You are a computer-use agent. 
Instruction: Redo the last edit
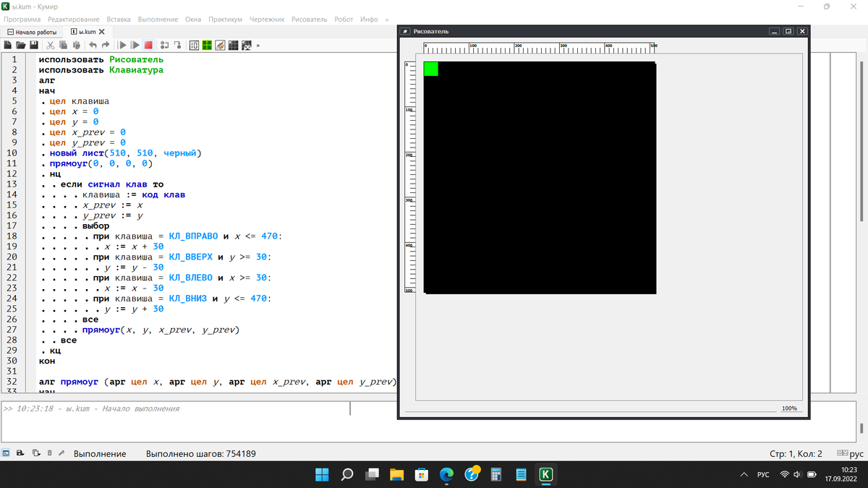(x=106, y=45)
